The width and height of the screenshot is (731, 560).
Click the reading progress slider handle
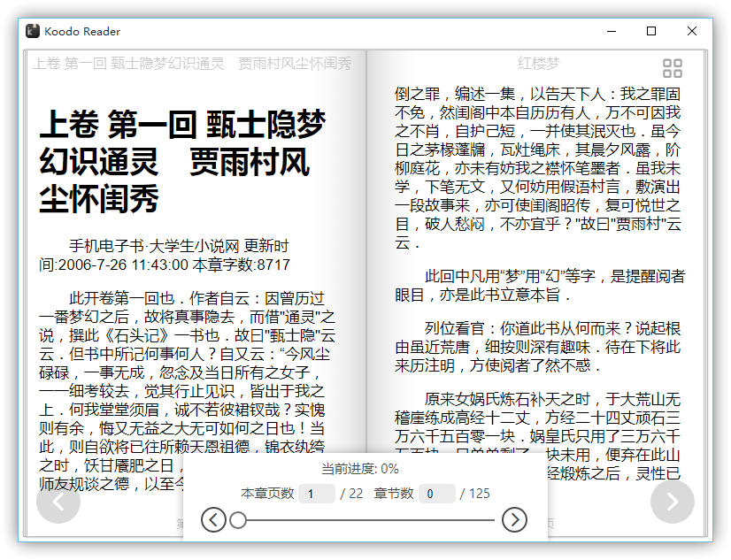tap(238, 520)
